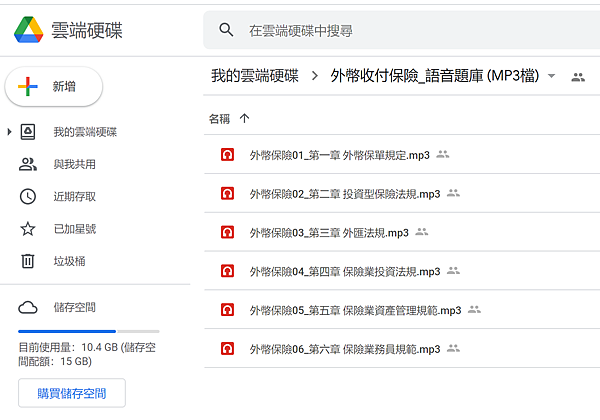Image resolution: width=600 pixels, height=420 pixels.
Task: Click the Drive search input field
Action: point(402,30)
